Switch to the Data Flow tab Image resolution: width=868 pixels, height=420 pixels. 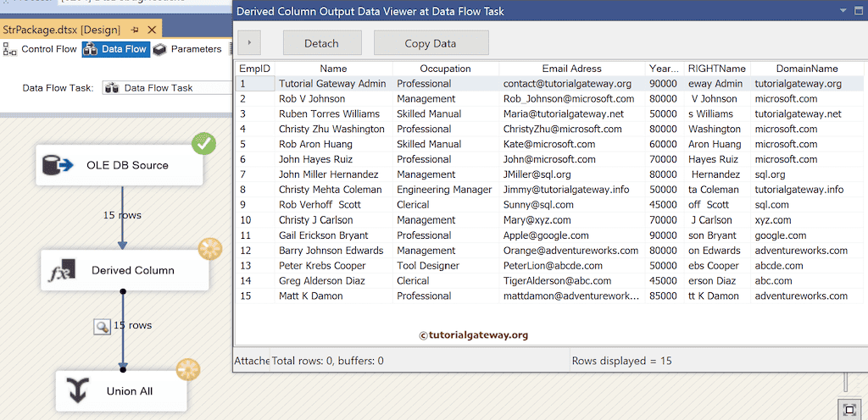click(x=115, y=49)
